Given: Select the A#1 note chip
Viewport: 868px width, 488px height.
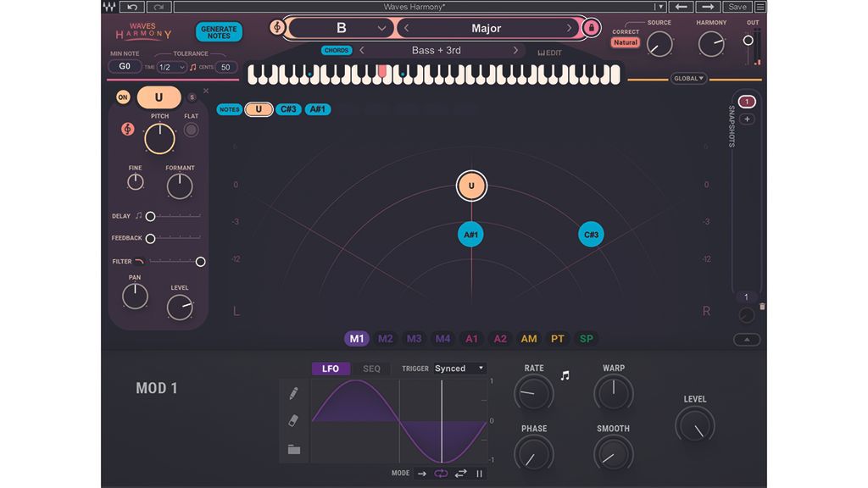Looking at the screenshot, I should click(x=317, y=109).
